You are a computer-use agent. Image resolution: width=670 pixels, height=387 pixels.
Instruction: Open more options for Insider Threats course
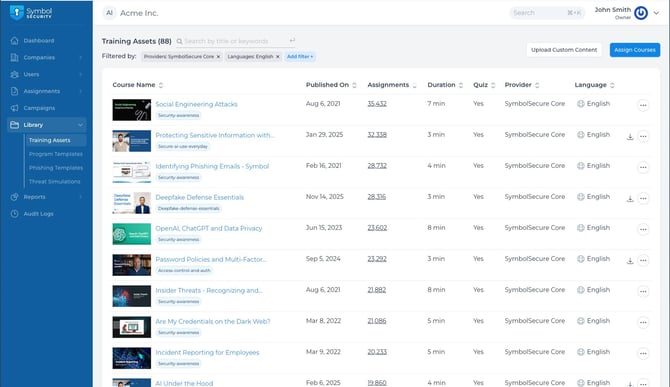pyautogui.click(x=643, y=291)
